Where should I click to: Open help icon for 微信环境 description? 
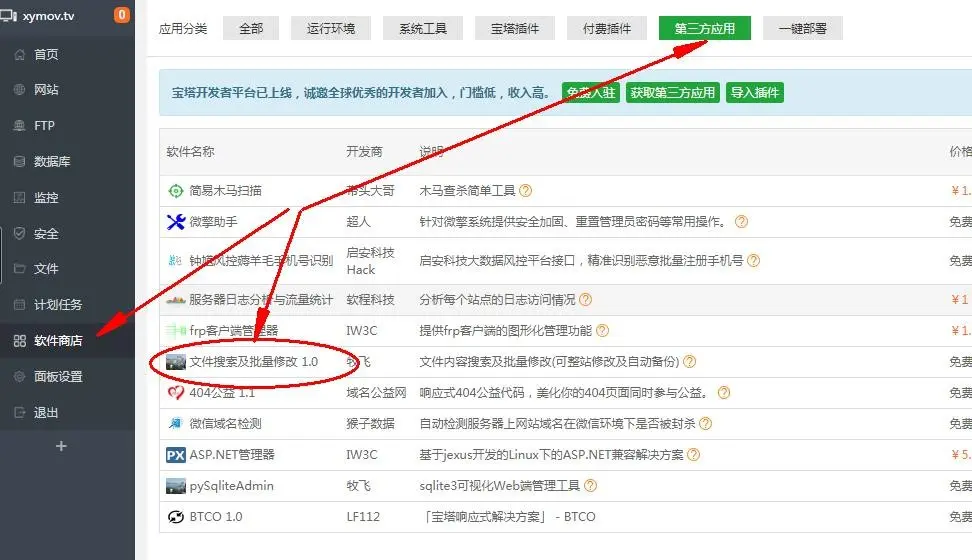(705, 424)
